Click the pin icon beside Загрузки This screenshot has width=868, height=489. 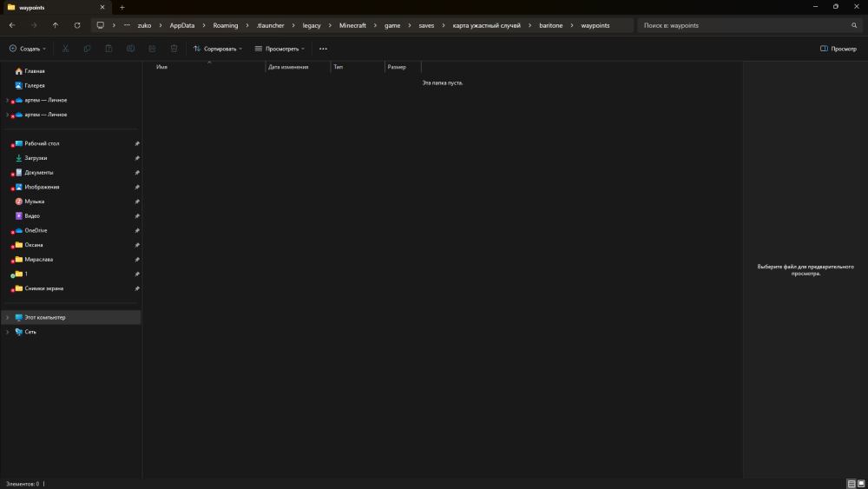pos(137,158)
